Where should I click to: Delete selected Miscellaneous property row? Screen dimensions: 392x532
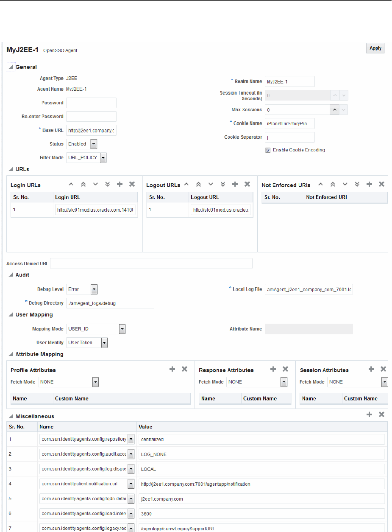(x=381, y=414)
